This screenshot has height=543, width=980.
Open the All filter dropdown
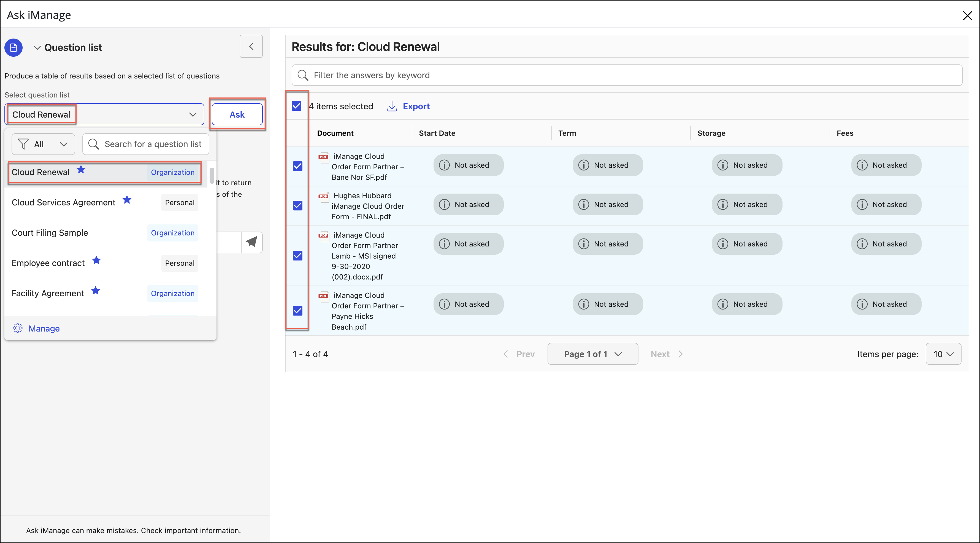coord(43,144)
